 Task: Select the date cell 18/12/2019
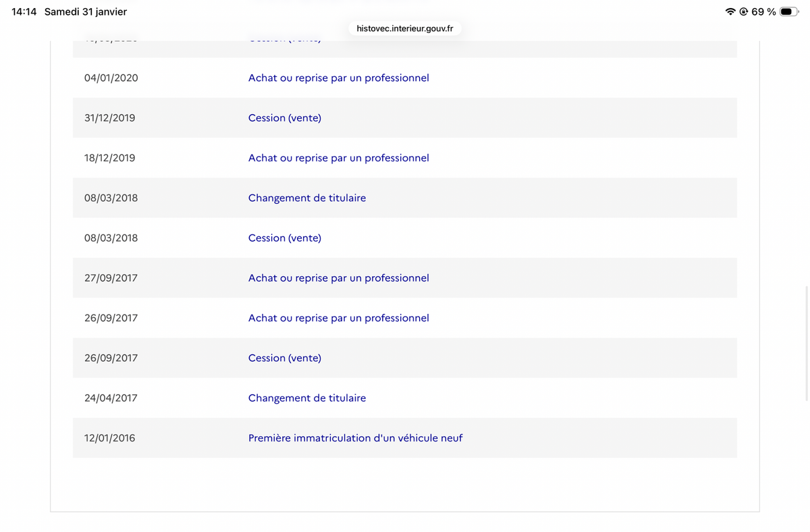[x=110, y=157]
